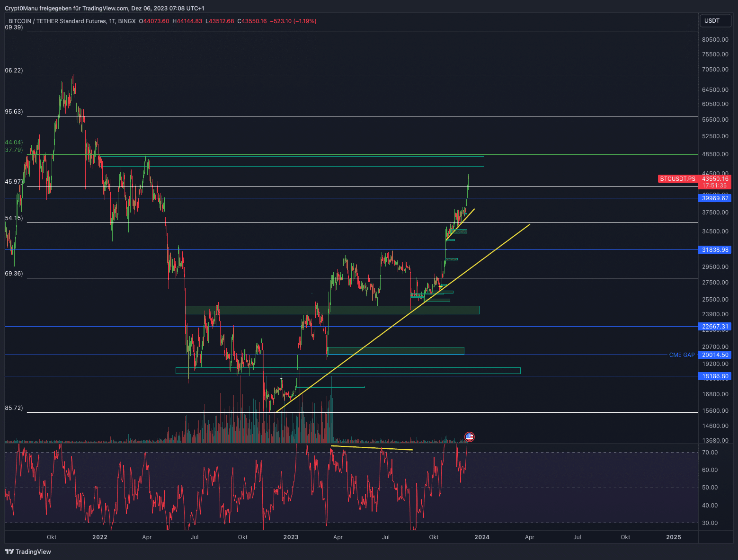The image size is (738, 560).
Task: Click the 2022 label on time axis
Action: tap(99, 537)
